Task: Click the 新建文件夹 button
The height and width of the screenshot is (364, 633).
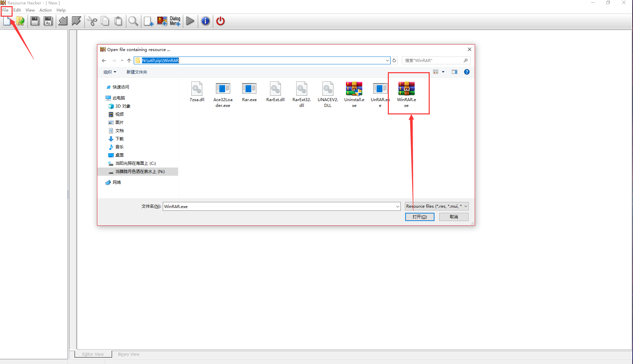Action: point(137,72)
